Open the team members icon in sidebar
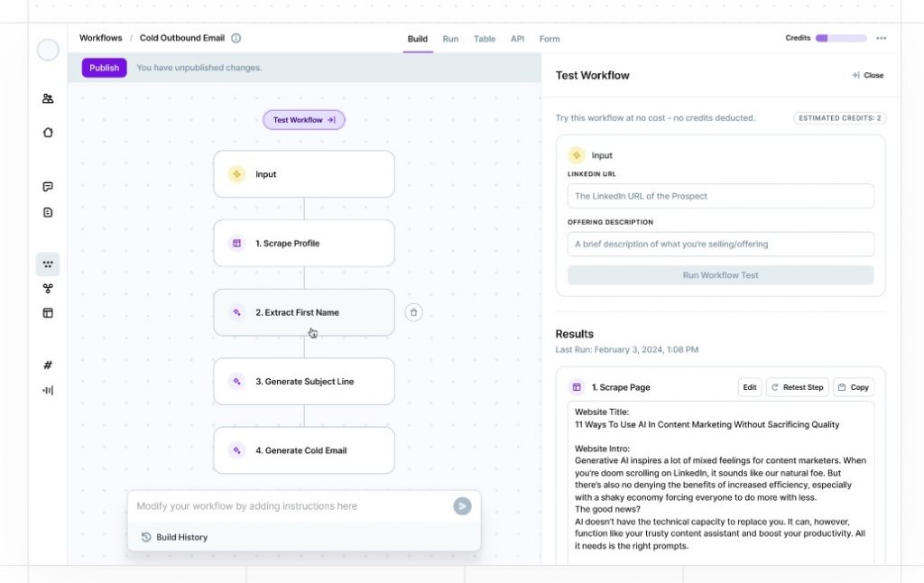 [x=48, y=98]
